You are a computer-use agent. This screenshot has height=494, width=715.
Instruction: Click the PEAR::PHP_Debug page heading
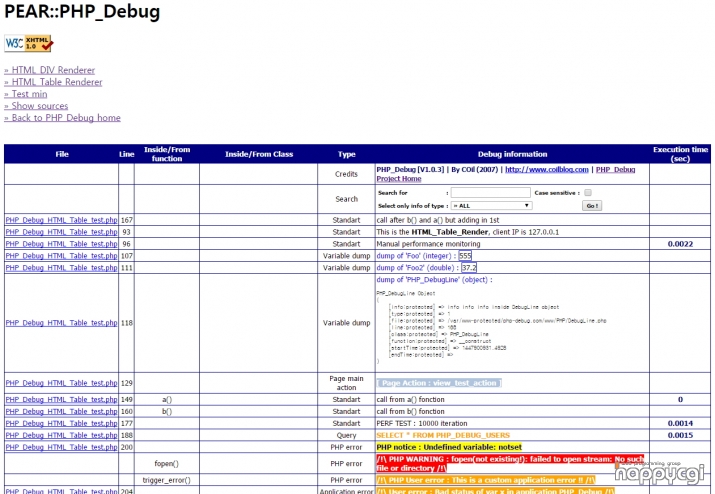[82, 11]
